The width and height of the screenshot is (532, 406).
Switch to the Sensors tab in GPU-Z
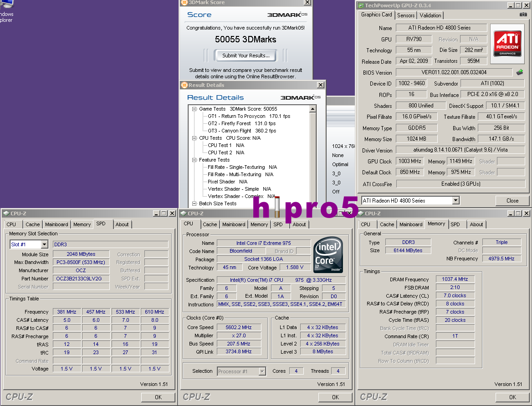(x=406, y=15)
